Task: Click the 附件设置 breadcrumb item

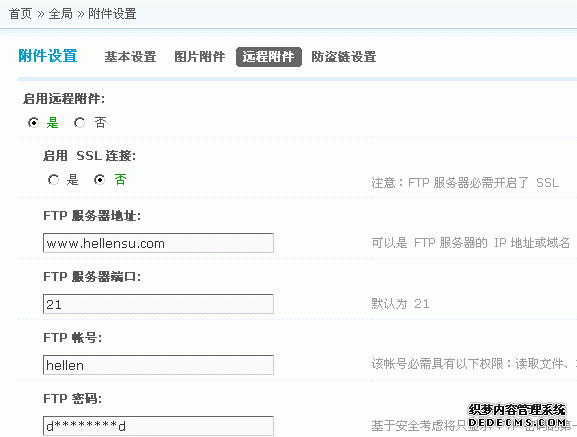Action: click(112, 14)
